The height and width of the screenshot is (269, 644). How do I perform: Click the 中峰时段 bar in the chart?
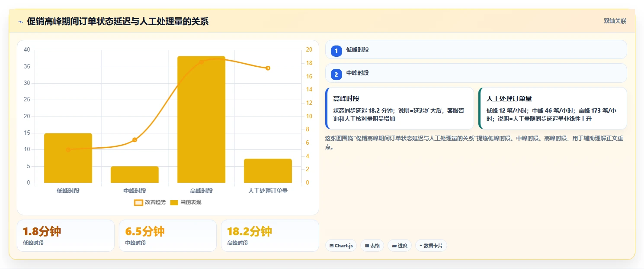tap(135, 175)
